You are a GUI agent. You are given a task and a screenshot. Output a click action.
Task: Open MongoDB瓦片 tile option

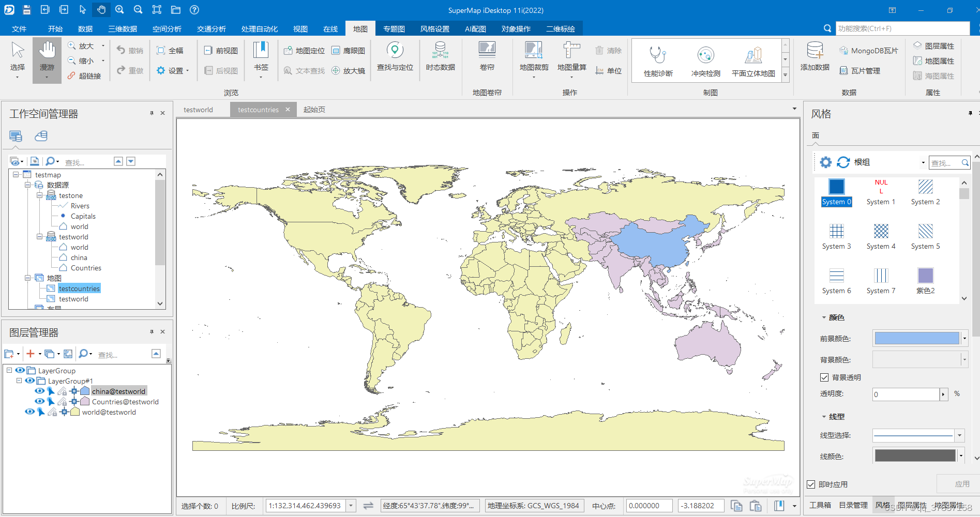coord(869,51)
